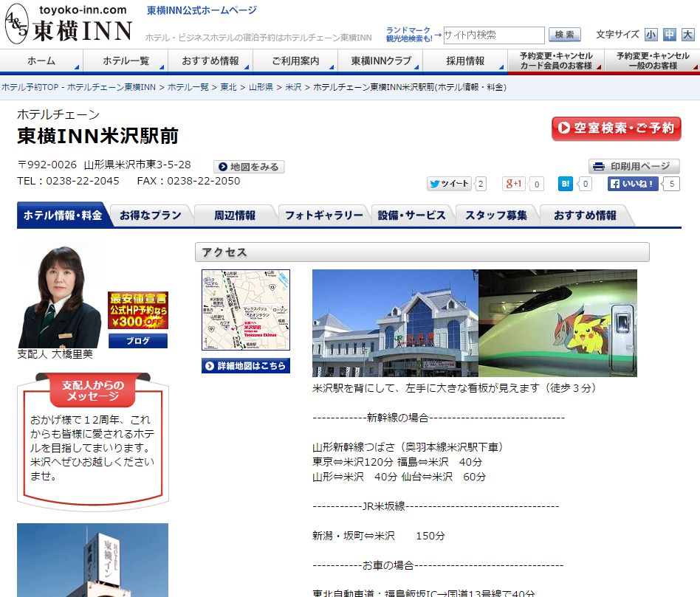The width and height of the screenshot is (700, 597).
Task: Open 予約変更・キャンセル 一般のお客様
Action: [x=653, y=61]
